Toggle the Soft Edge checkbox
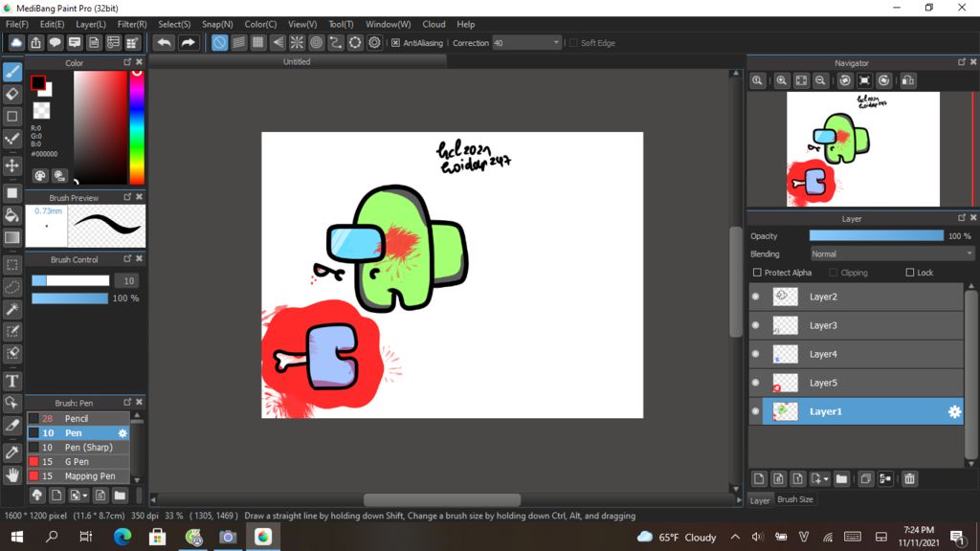The image size is (980, 551). (x=574, y=42)
